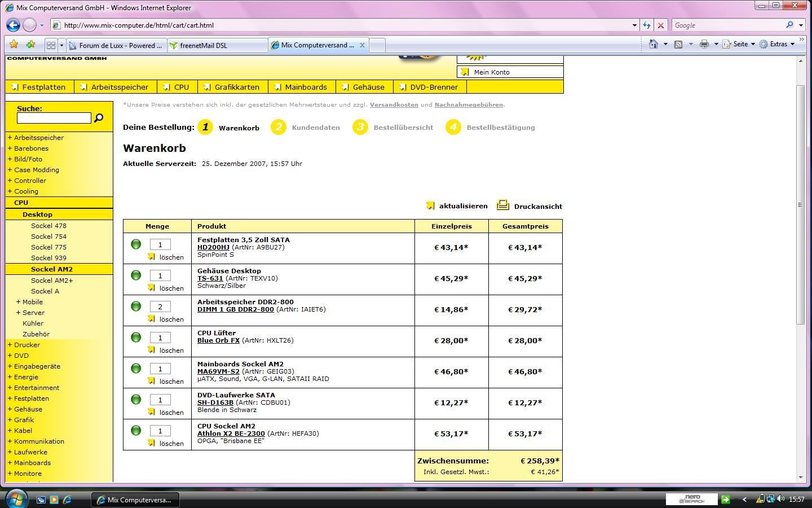The height and width of the screenshot is (508, 812).
Task: Click the Nachnahmegebühren link
Action: coord(469,104)
